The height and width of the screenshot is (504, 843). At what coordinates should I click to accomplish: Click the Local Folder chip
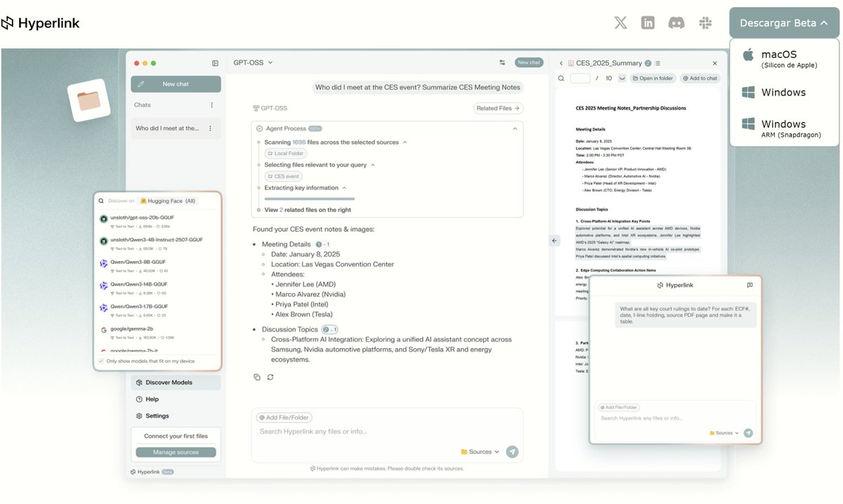pyautogui.click(x=285, y=153)
